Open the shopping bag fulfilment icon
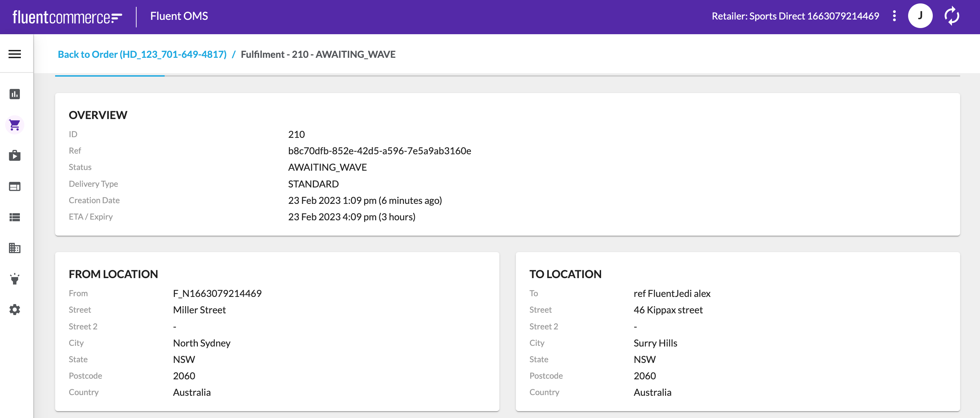Screen dimensions: 980x418 [14, 155]
